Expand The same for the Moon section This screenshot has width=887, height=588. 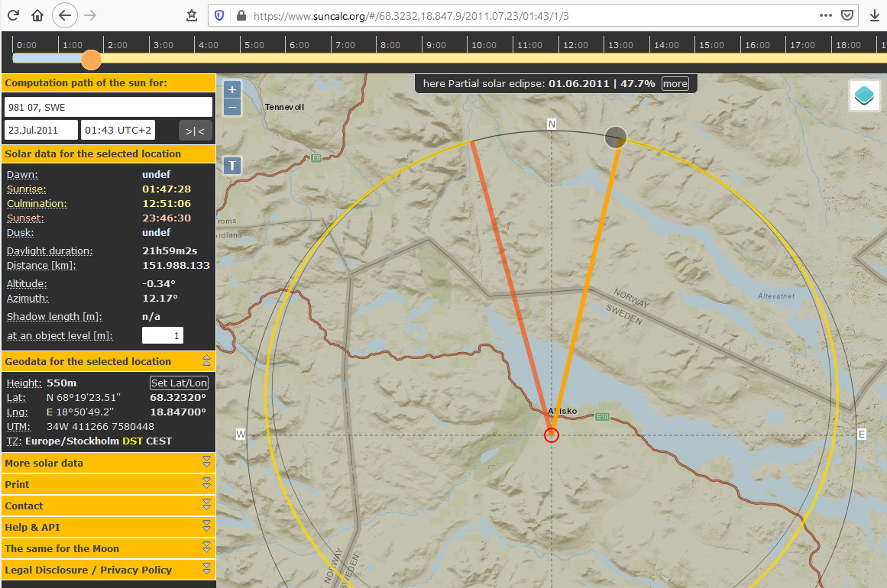coord(108,548)
